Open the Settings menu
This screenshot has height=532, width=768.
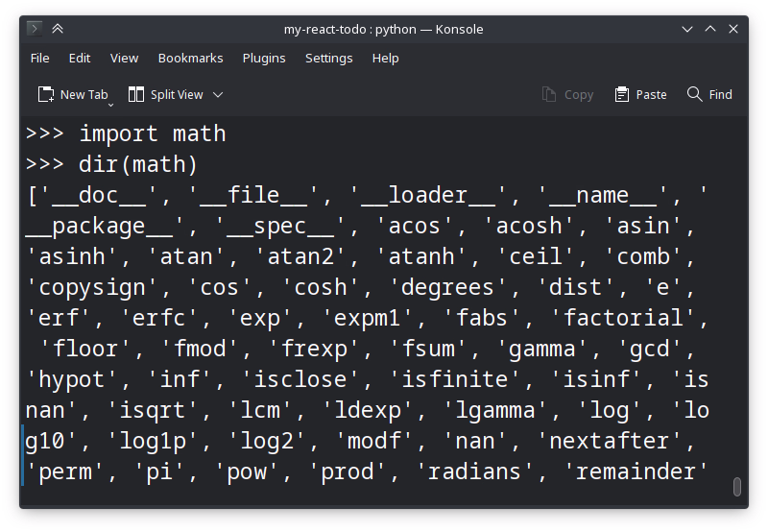[328, 59]
